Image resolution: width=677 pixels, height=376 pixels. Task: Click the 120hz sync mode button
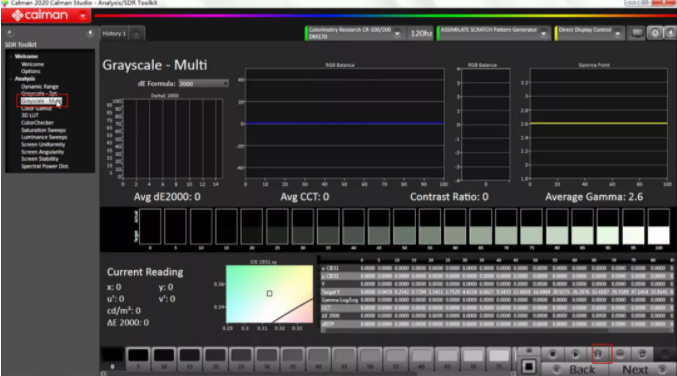421,33
